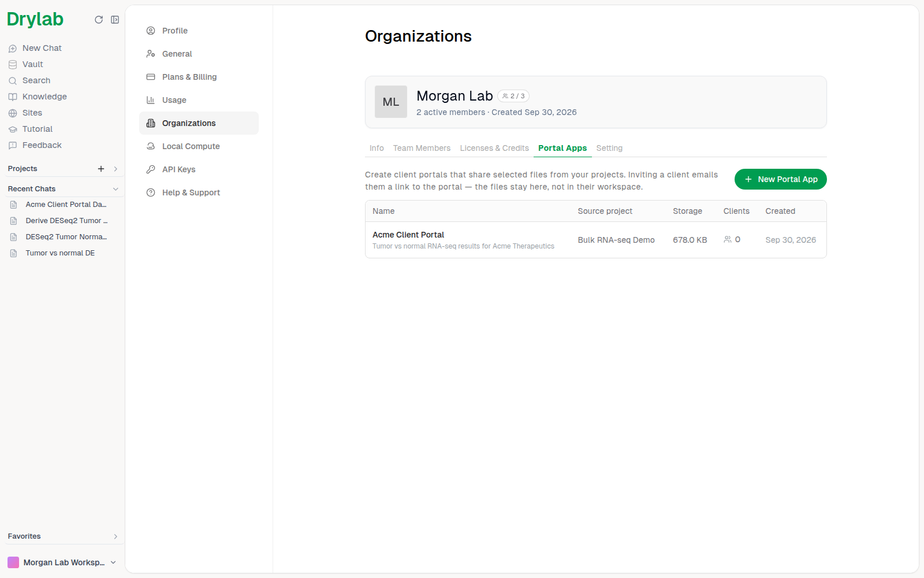
Task: Expand the Favorites section chevron
Action: (x=115, y=536)
